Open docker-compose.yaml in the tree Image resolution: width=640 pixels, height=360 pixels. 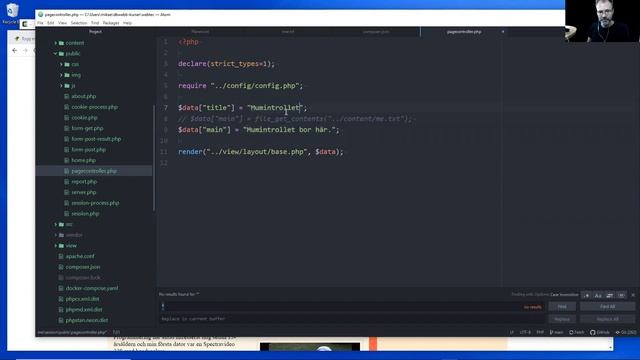click(92, 288)
